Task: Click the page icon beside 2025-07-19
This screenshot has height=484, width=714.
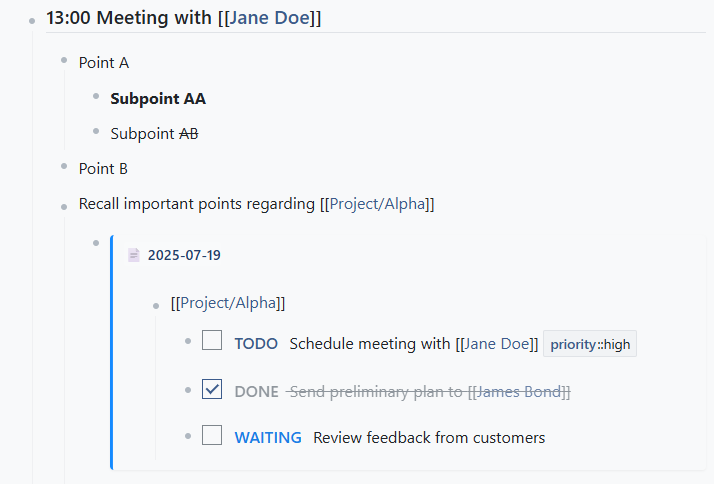Action: tap(134, 255)
